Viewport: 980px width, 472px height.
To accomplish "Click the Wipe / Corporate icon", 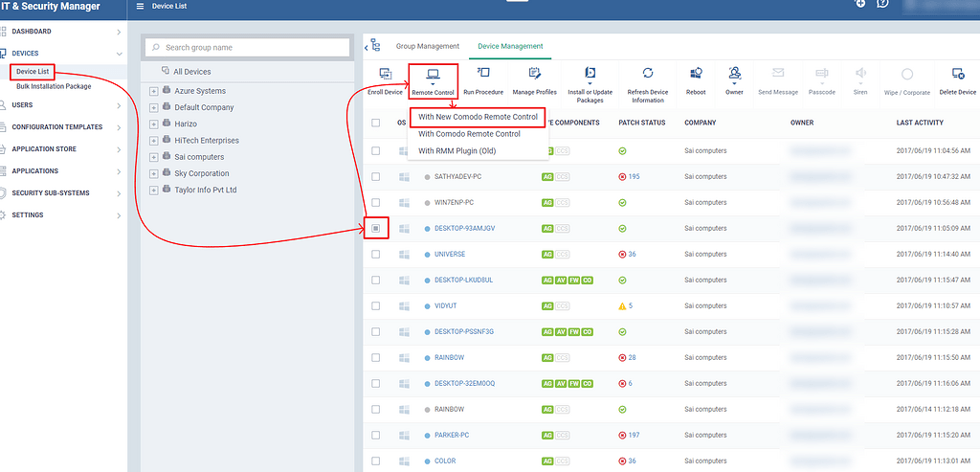I will coord(907,74).
